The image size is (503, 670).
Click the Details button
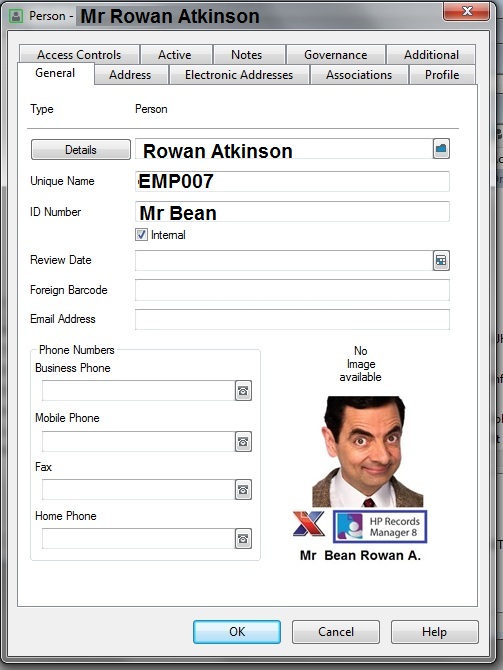point(81,150)
